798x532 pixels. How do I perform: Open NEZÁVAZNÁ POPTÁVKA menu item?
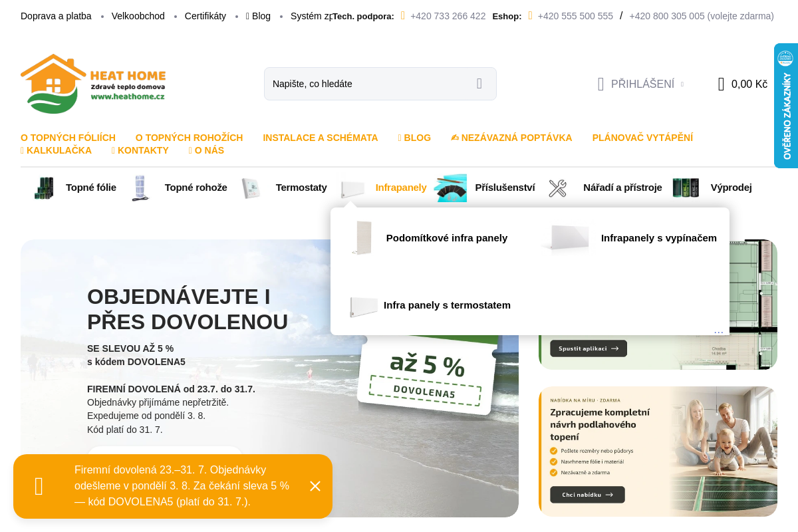[x=511, y=138]
